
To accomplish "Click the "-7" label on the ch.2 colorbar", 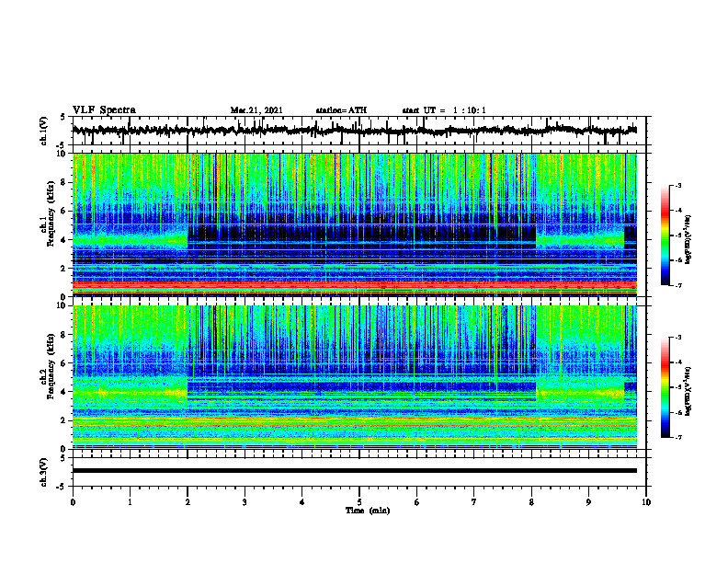I will point(678,438).
